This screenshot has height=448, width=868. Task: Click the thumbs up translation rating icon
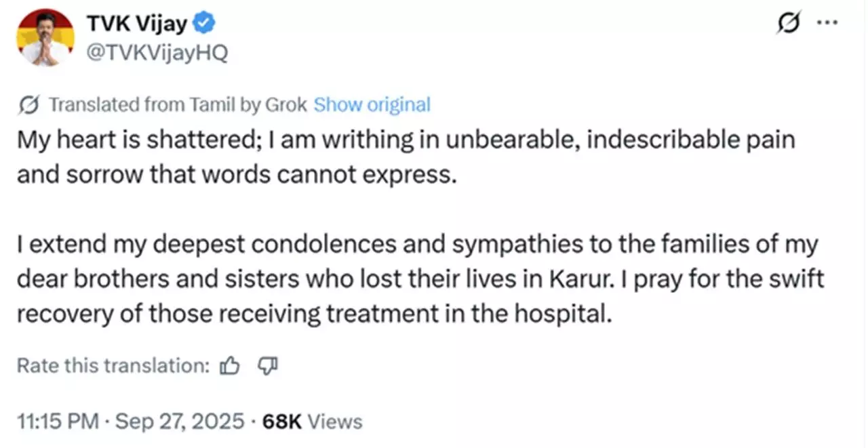(230, 366)
